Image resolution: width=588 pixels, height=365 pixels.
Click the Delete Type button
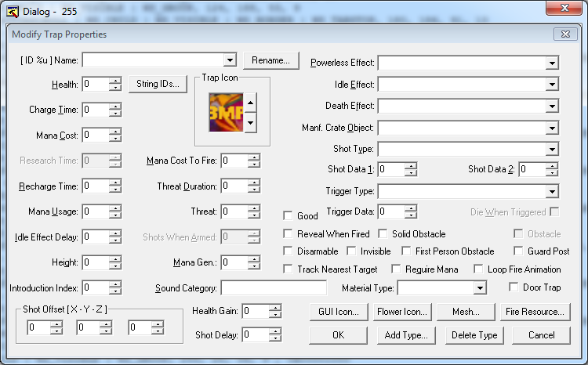tap(474, 335)
